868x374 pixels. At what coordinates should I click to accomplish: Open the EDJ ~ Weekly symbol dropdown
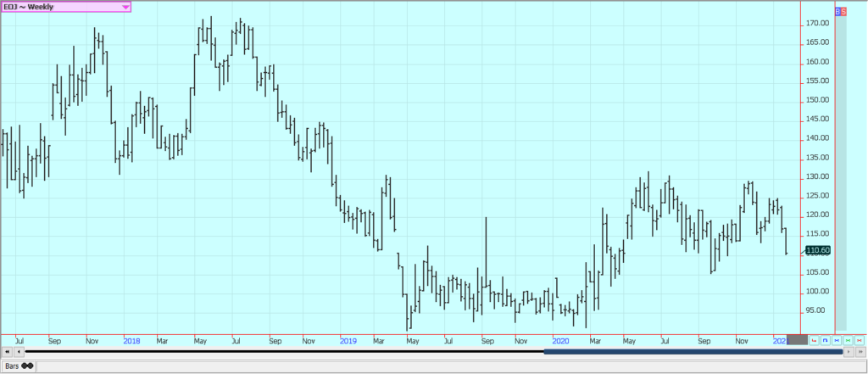[66, 7]
